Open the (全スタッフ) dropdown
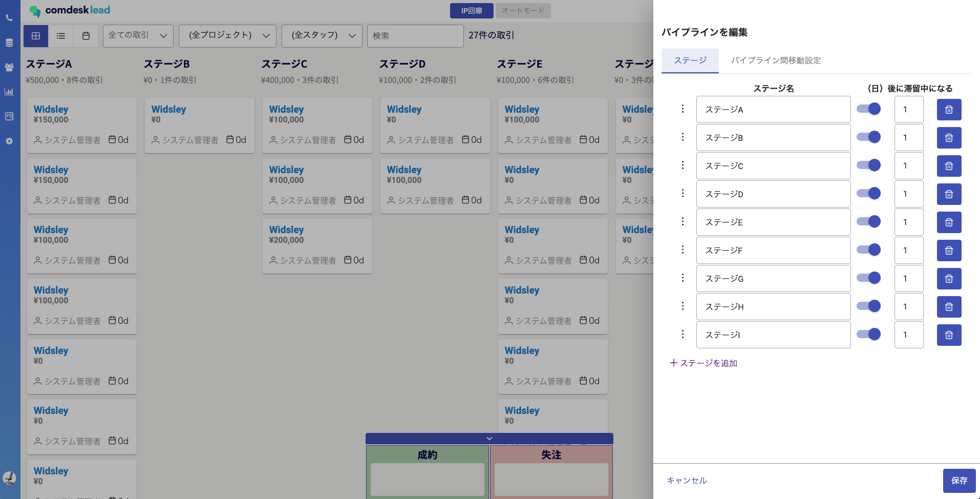This screenshot has width=980, height=499. pos(322,36)
